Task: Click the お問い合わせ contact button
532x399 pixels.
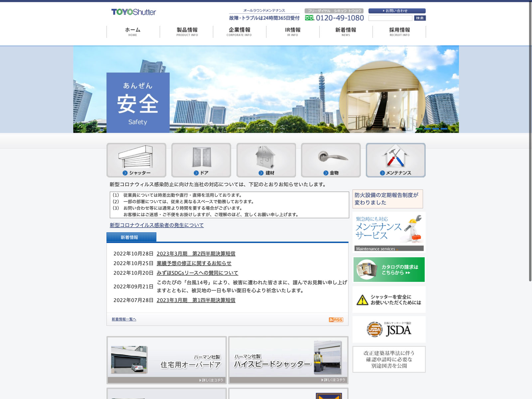Action: [x=397, y=11]
